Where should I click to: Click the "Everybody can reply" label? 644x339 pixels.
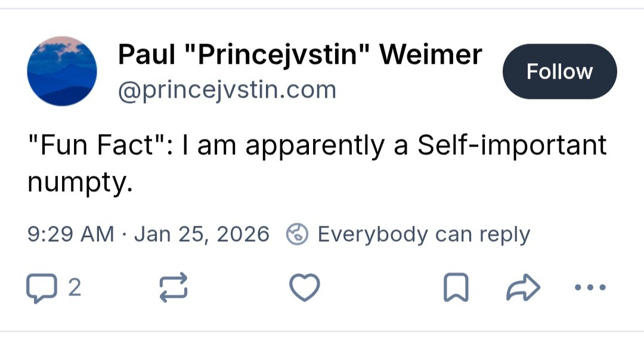[x=423, y=234]
